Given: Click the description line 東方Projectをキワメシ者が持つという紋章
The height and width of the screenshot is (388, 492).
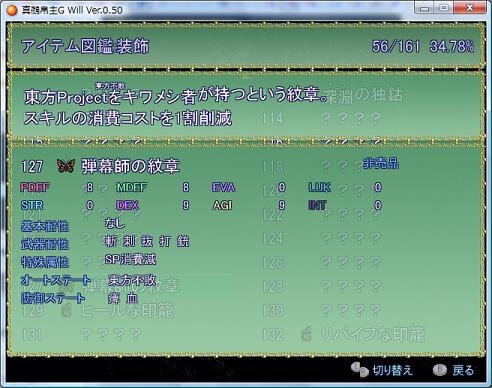Looking at the screenshot, I should 176,95.
